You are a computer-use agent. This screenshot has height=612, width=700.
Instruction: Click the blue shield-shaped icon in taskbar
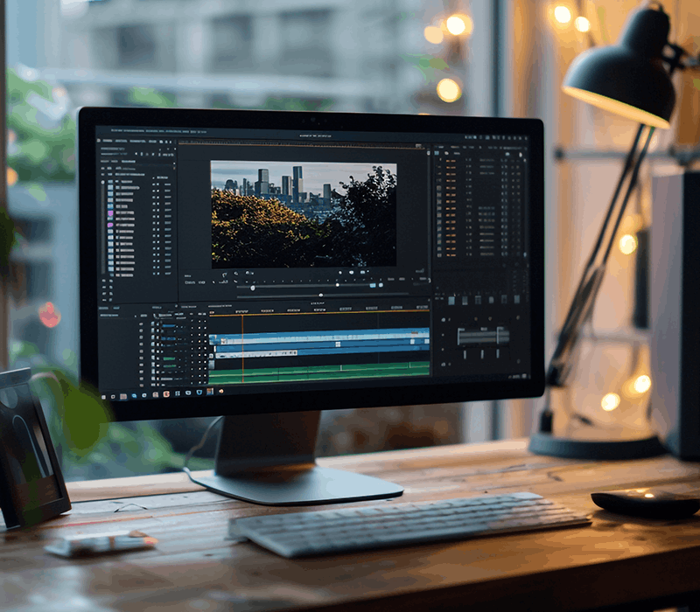pos(199,392)
